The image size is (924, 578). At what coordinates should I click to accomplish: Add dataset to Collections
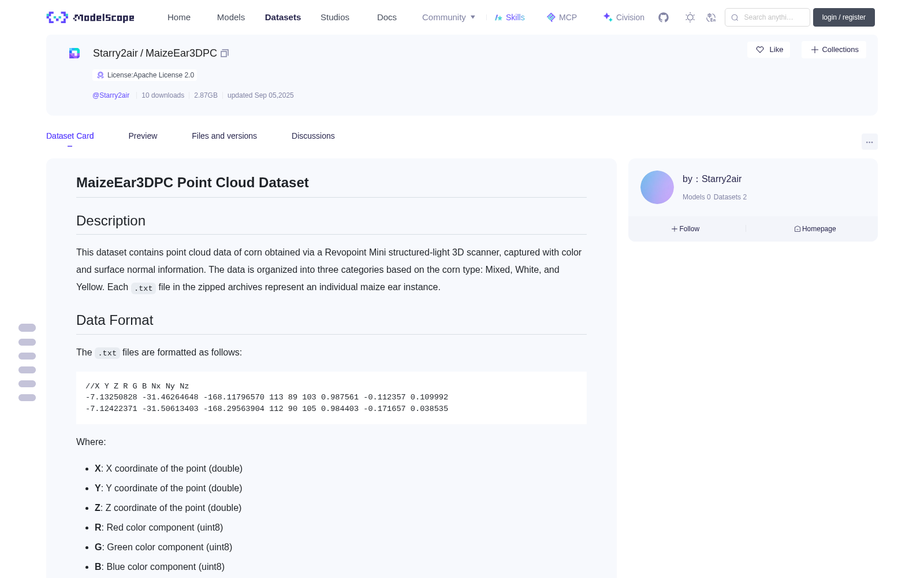834,50
